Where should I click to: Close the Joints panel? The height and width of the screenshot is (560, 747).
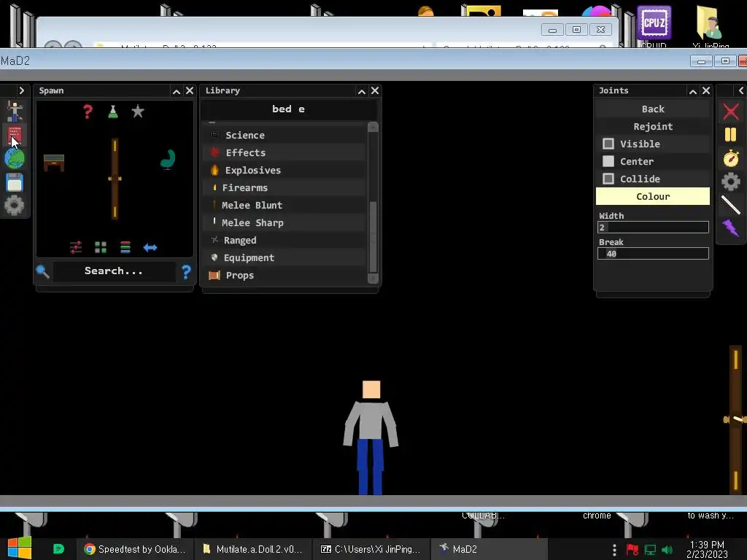tap(706, 90)
